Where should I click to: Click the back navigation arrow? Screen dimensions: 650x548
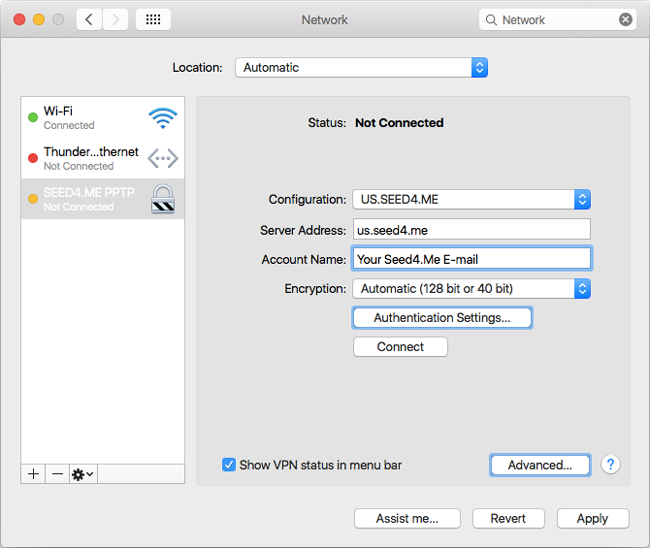click(89, 19)
